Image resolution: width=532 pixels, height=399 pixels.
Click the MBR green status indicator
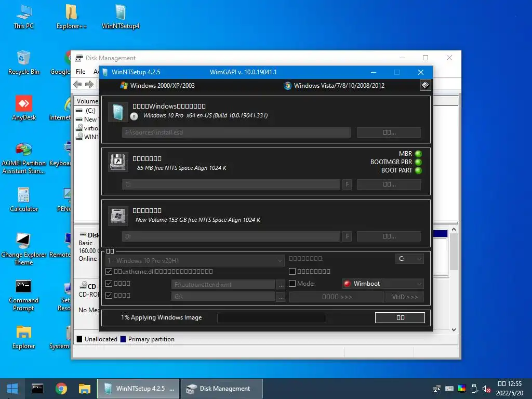[x=418, y=154]
